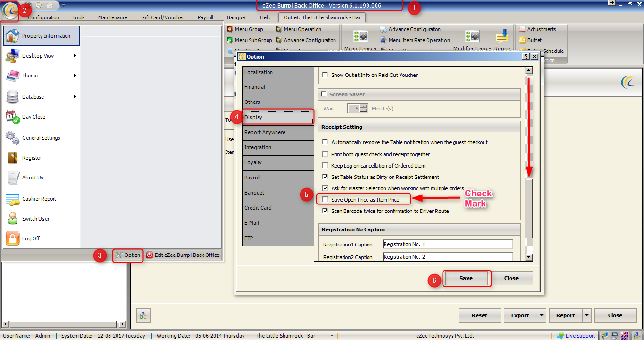Select the Display category in Option dialog
The image size is (644, 340).
(x=278, y=117)
